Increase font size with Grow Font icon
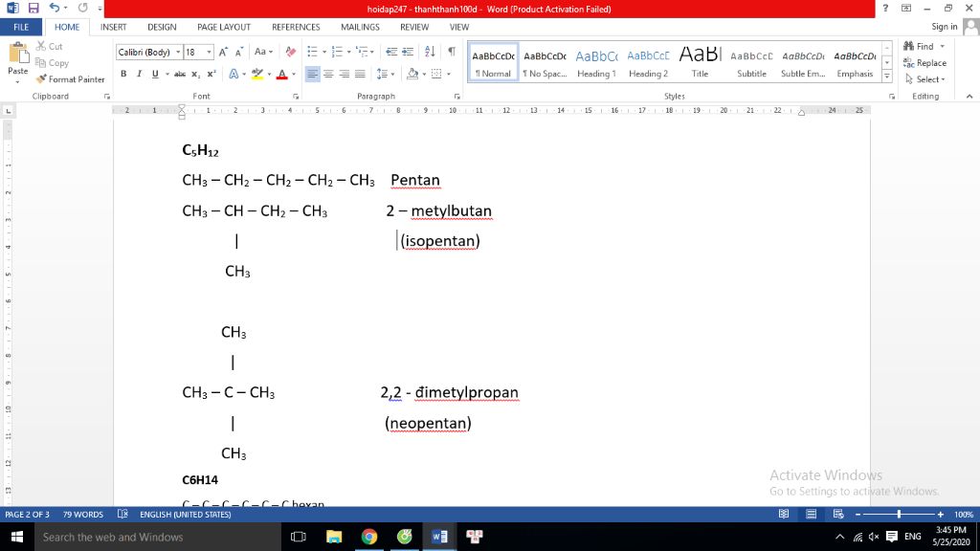980x551 pixels. tap(225, 52)
